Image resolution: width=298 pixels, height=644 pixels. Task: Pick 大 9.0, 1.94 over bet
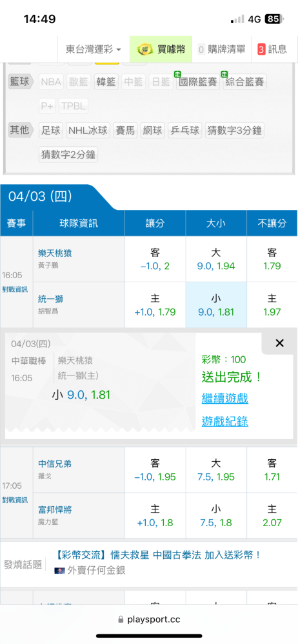(x=216, y=259)
